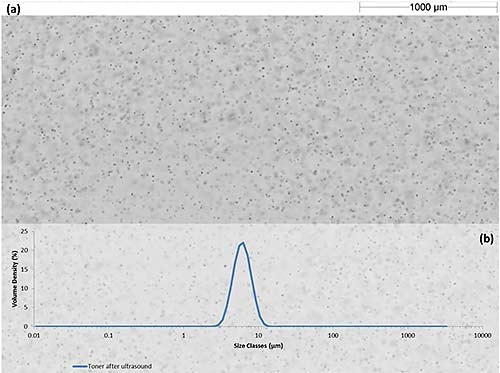Viewport: 500px width, 373px height.
Task: Click the y-axis tick label 20
Action: (x=24, y=250)
